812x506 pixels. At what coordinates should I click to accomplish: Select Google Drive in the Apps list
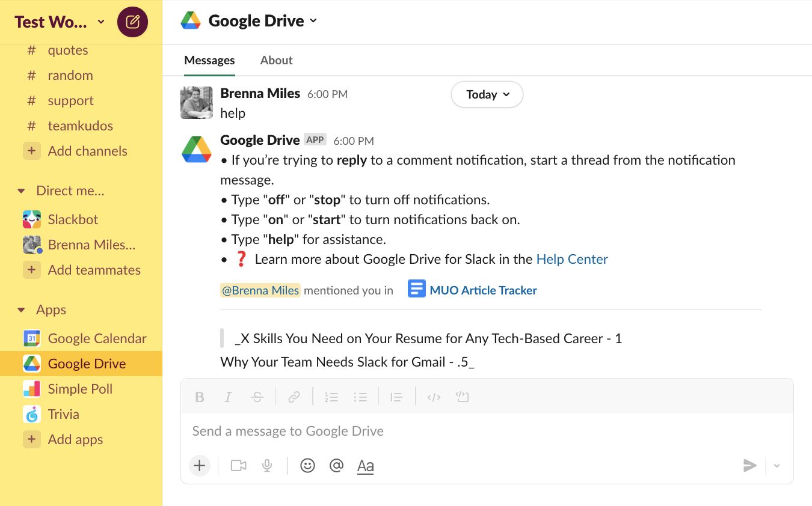(81, 364)
